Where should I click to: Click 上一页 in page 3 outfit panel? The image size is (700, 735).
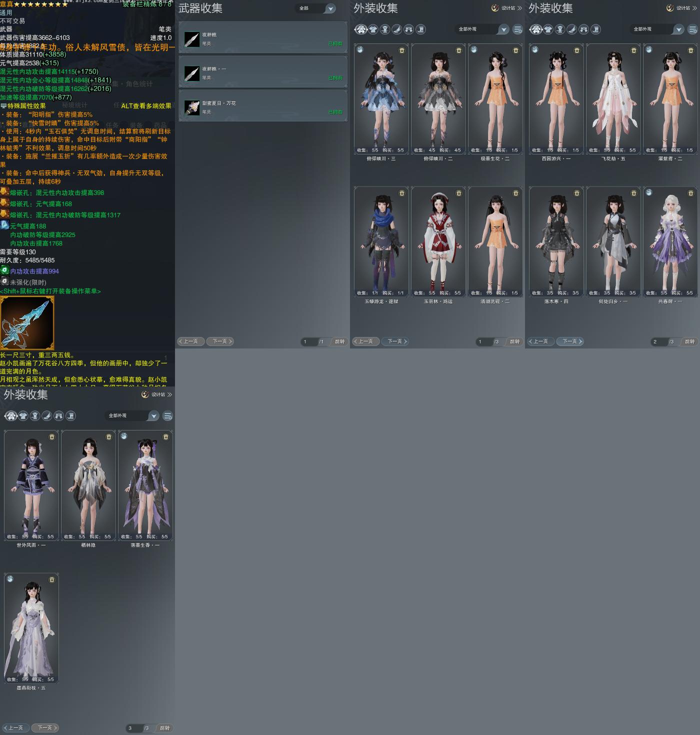(16, 728)
